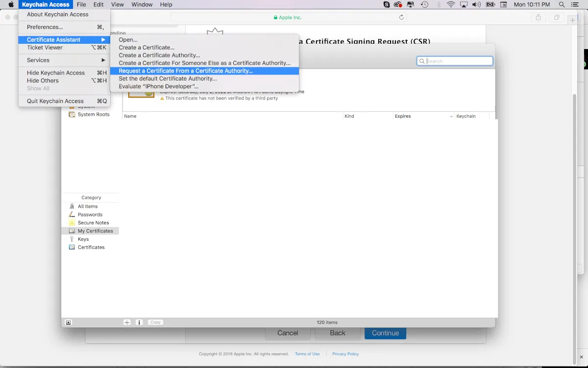Viewport: 588px width, 368px height.
Task: Click the Certificate Assistant menu item
Action: point(64,40)
